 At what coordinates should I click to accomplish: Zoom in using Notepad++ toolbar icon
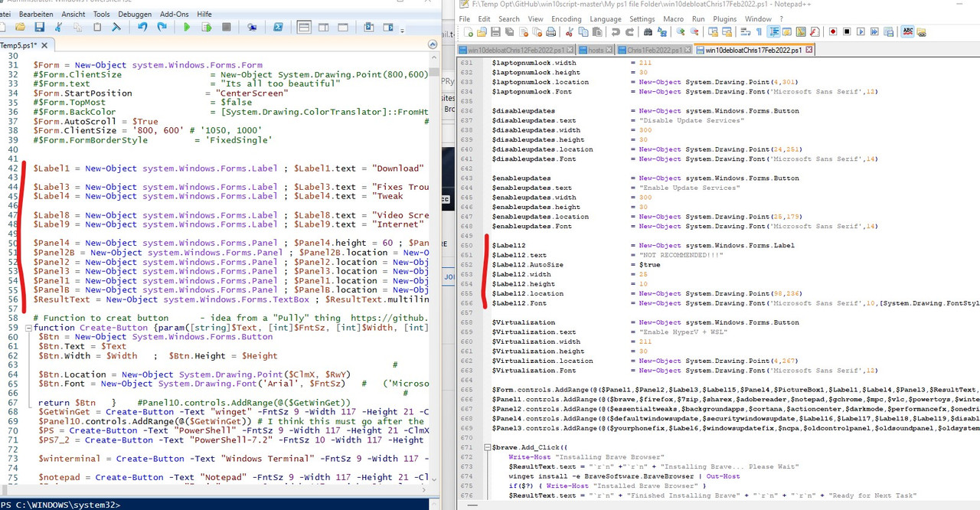coord(680,31)
